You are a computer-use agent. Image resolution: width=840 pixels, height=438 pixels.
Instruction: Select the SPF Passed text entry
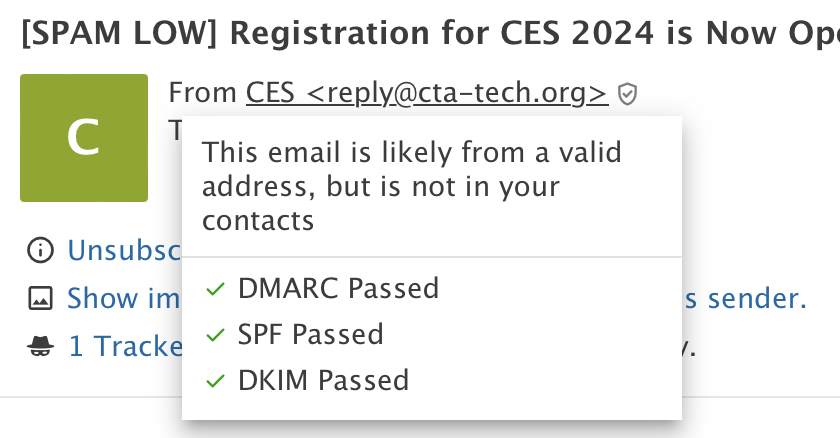tap(310, 335)
